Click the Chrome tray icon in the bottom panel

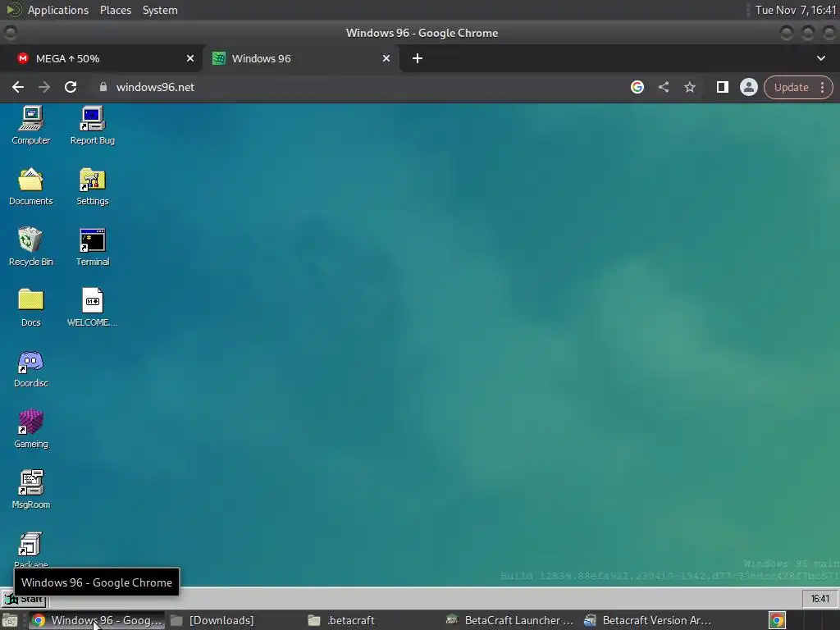coord(777,620)
